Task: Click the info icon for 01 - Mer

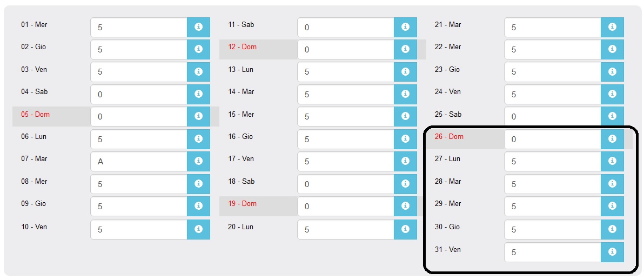Action: (x=198, y=27)
